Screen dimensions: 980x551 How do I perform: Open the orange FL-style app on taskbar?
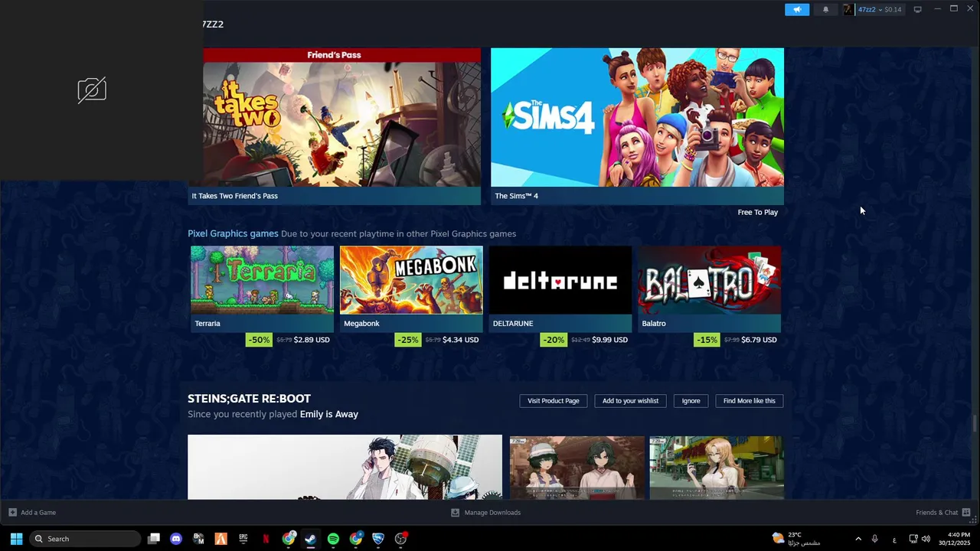[220, 539]
